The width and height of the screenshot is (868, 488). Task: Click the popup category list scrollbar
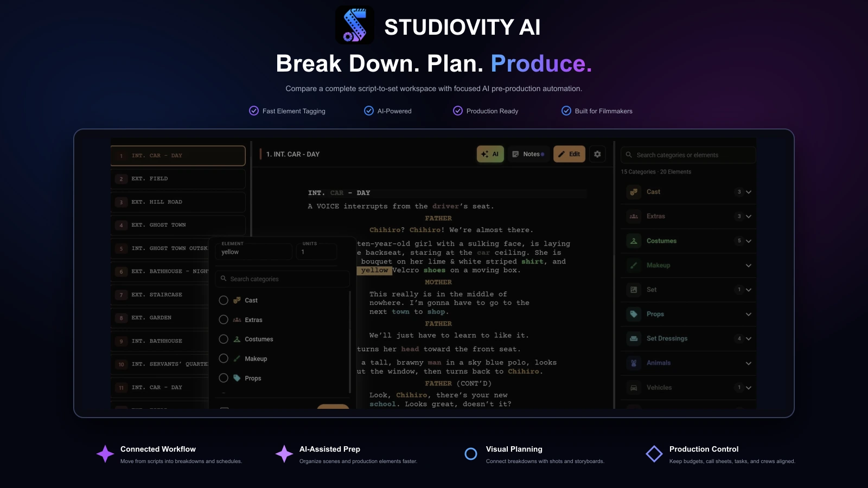point(350,342)
